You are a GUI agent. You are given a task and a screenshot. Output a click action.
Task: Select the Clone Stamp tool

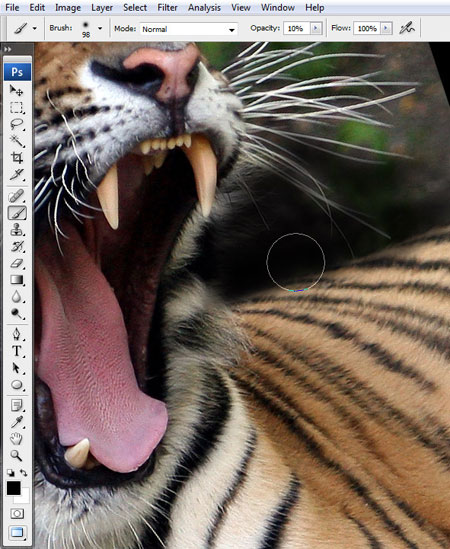click(x=16, y=230)
